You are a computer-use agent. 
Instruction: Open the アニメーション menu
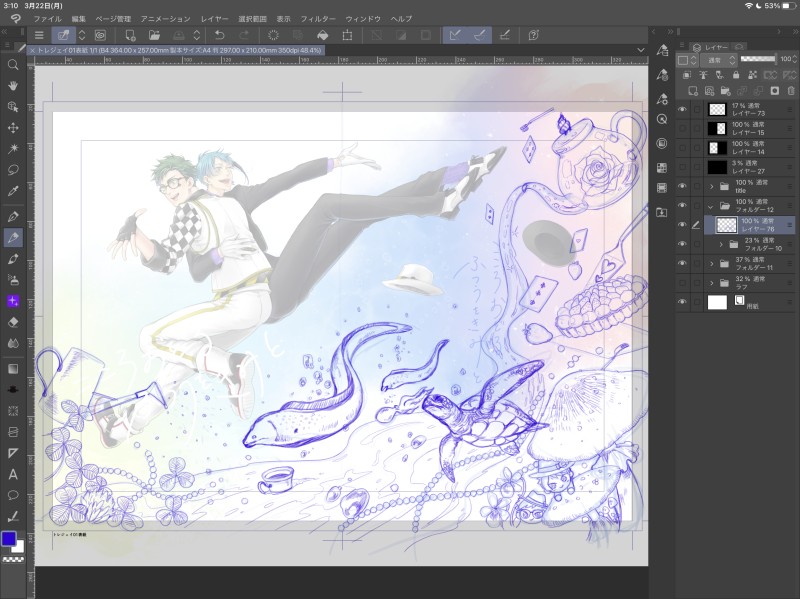pyautogui.click(x=165, y=19)
